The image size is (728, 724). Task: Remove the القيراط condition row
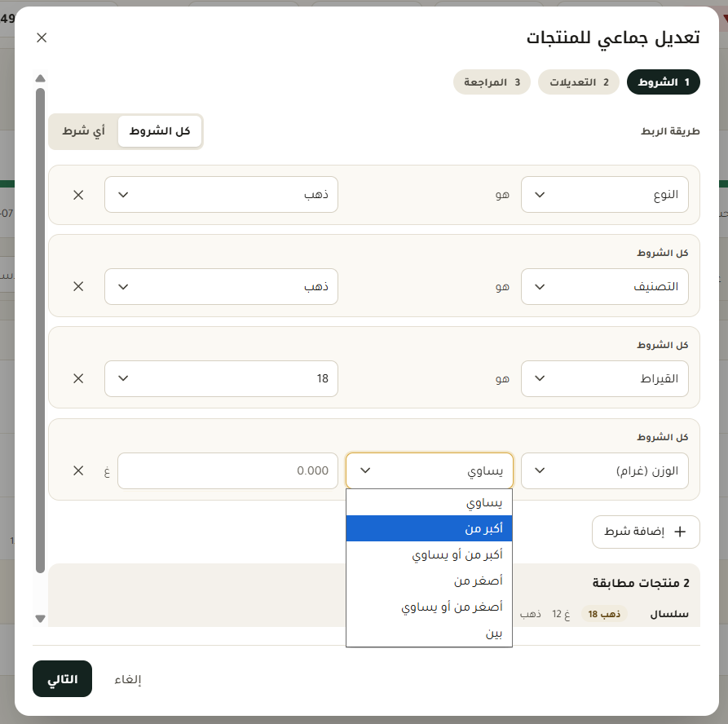pos(78,378)
